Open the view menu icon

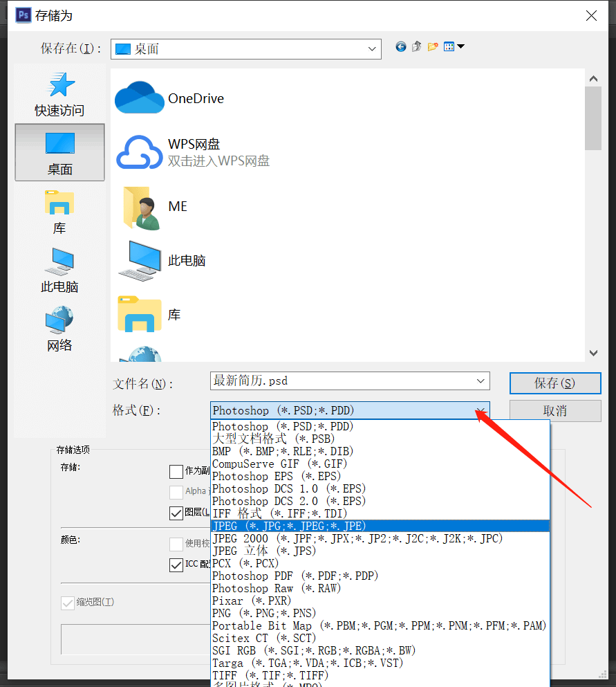(454, 47)
